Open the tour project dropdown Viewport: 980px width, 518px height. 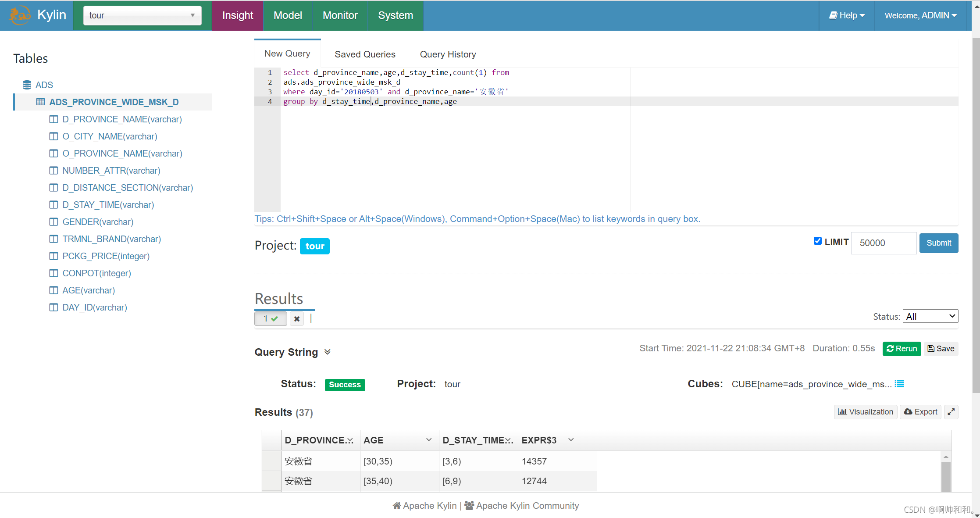coord(142,15)
